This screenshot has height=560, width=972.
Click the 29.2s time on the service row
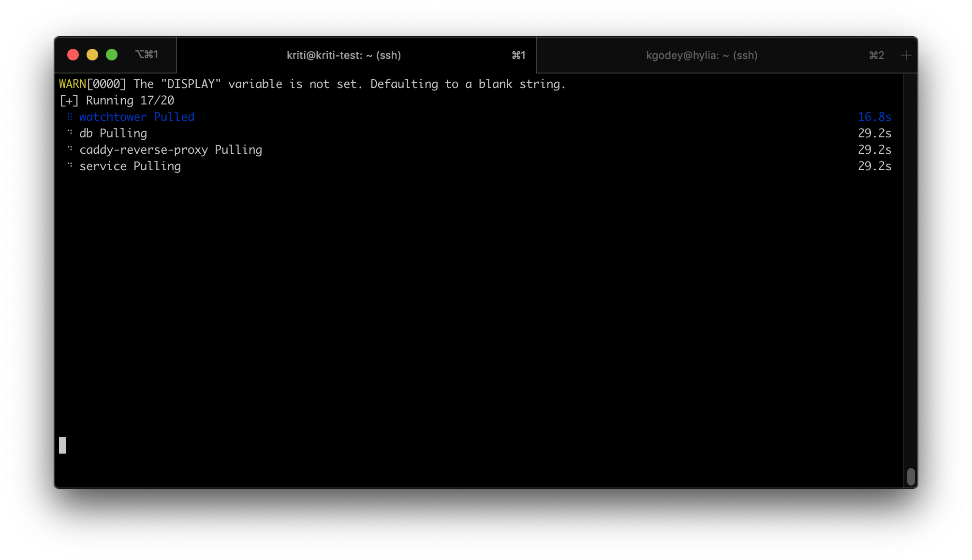874,166
